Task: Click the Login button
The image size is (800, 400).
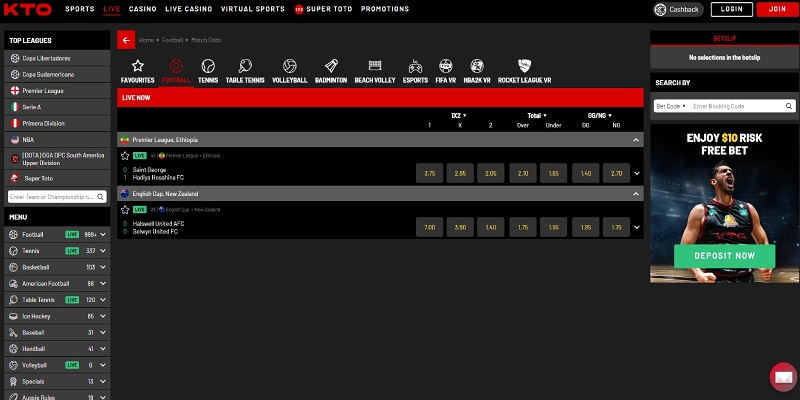Action: (732, 9)
